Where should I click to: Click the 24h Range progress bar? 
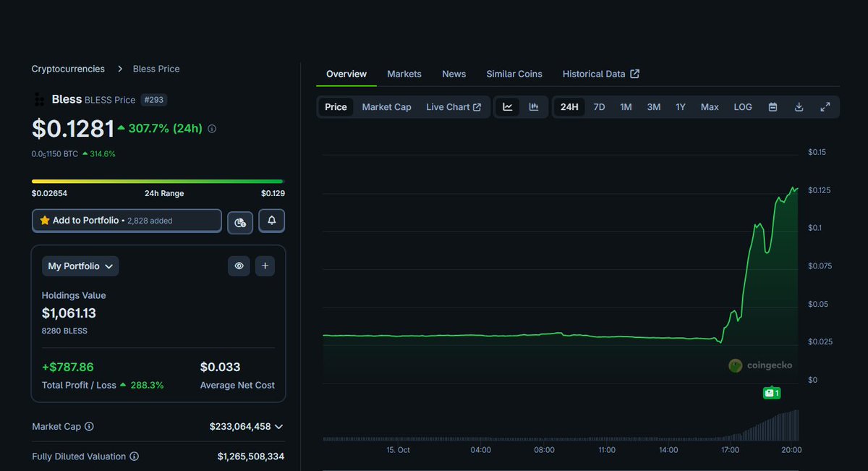[x=157, y=181]
